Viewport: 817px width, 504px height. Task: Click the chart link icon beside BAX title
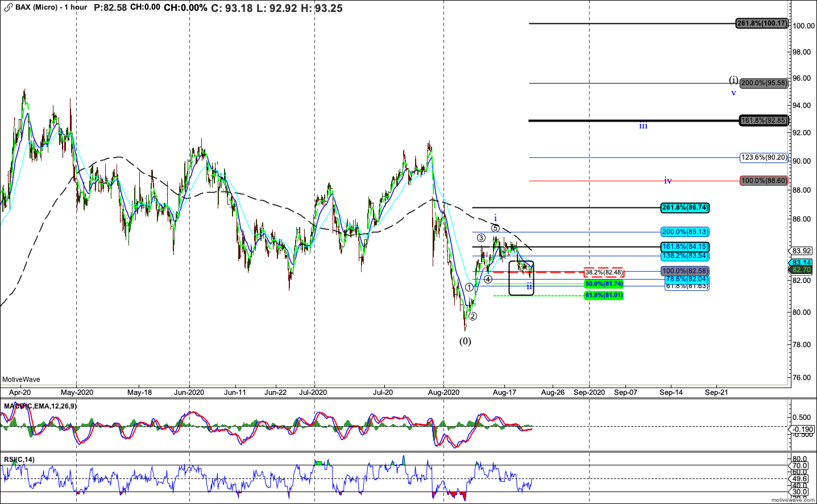coord(8,7)
